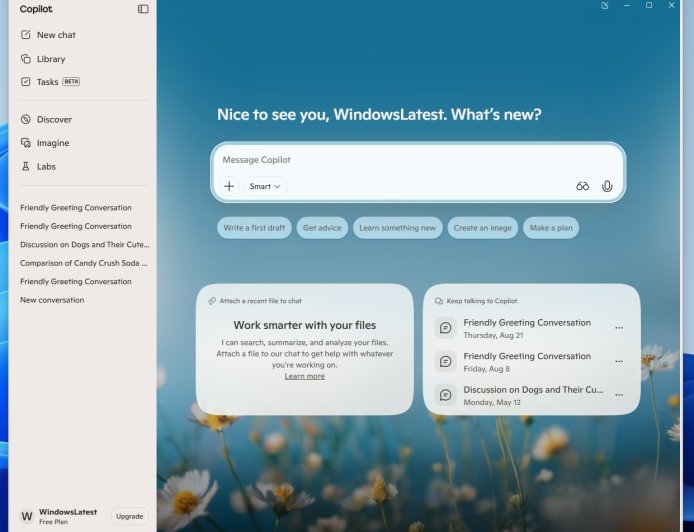Open the Imagine page

tap(45, 143)
